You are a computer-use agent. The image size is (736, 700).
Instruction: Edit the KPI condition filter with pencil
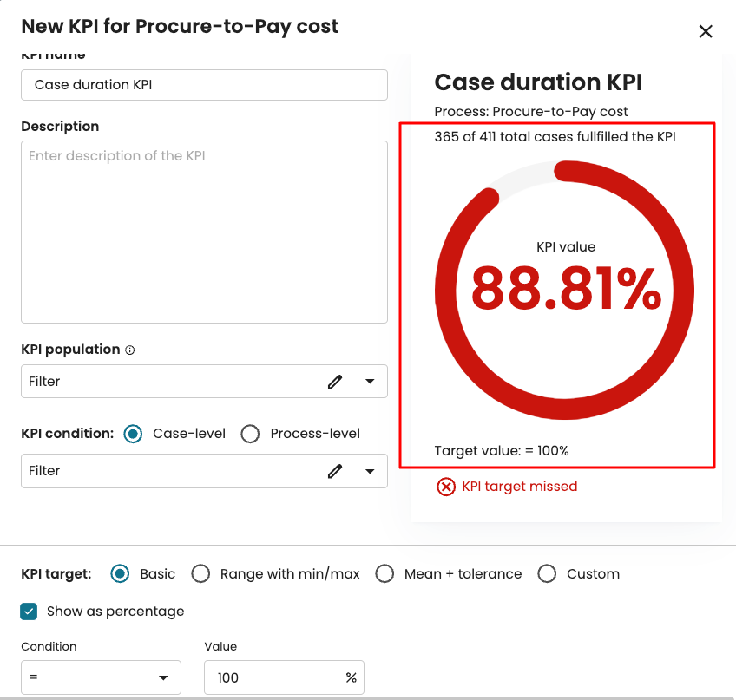point(335,471)
